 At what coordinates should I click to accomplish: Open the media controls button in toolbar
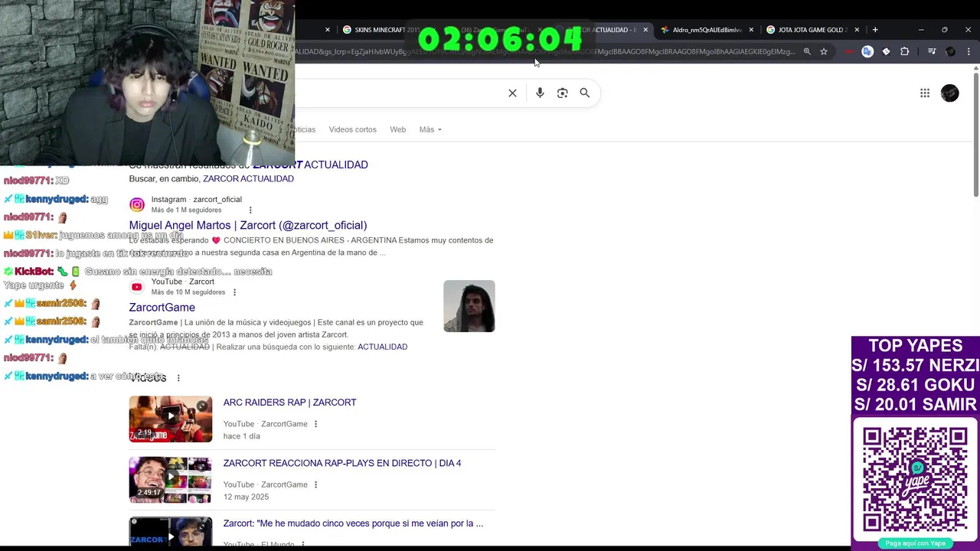pos(932,52)
